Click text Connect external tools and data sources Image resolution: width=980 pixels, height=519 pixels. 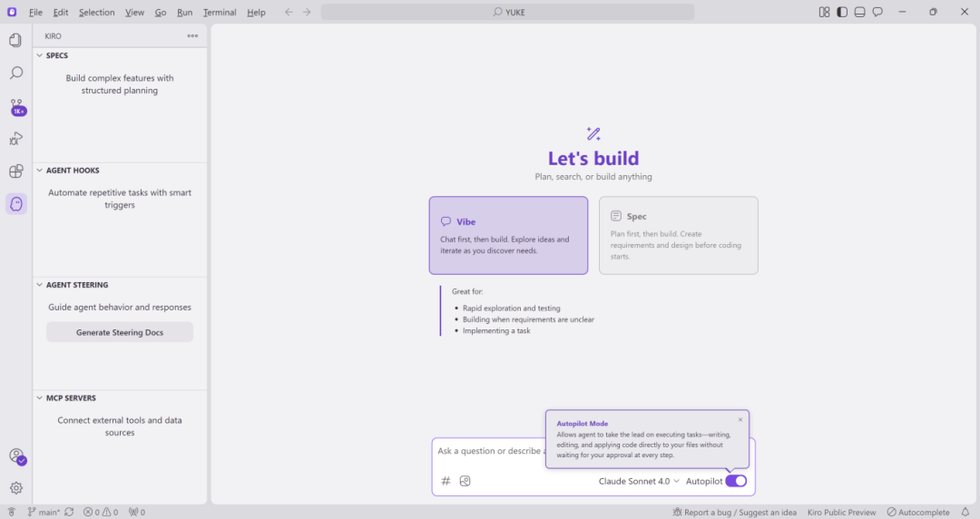[x=120, y=426]
